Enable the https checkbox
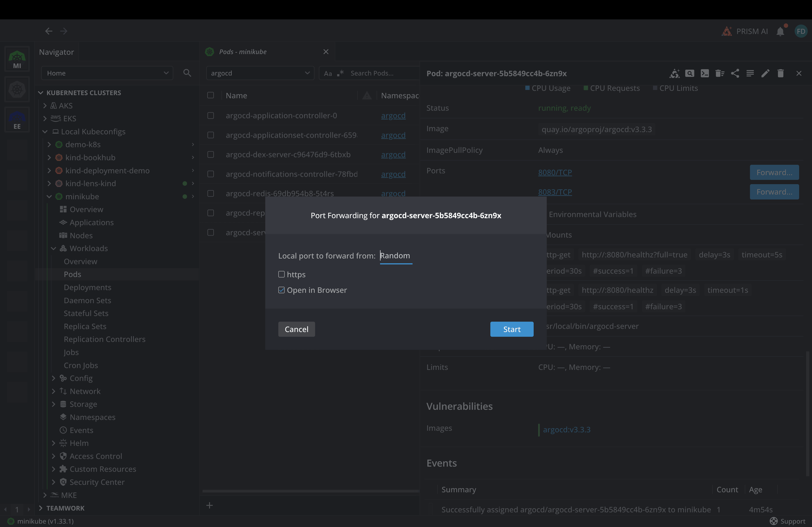 pyautogui.click(x=281, y=274)
